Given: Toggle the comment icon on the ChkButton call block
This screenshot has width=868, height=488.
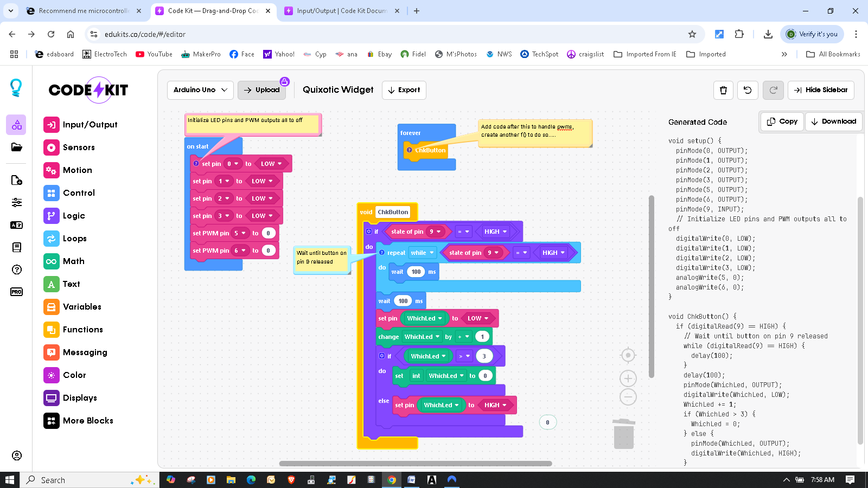Looking at the screenshot, I should click(x=409, y=150).
